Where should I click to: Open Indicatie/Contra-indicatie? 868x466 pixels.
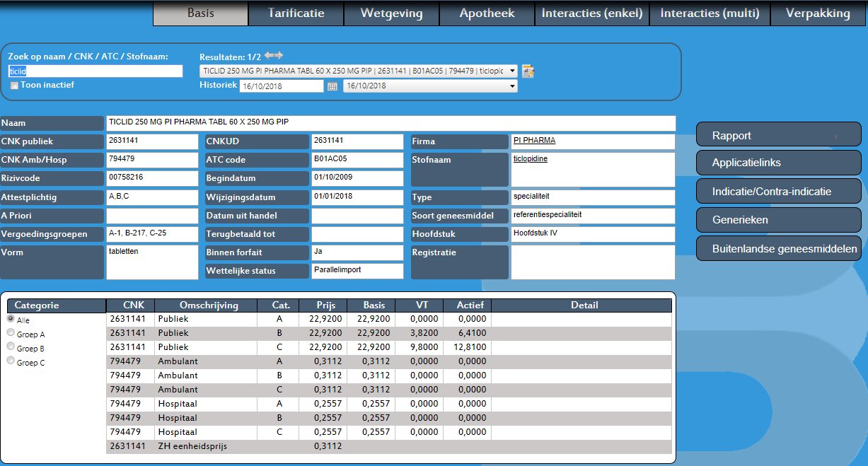(779, 191)
